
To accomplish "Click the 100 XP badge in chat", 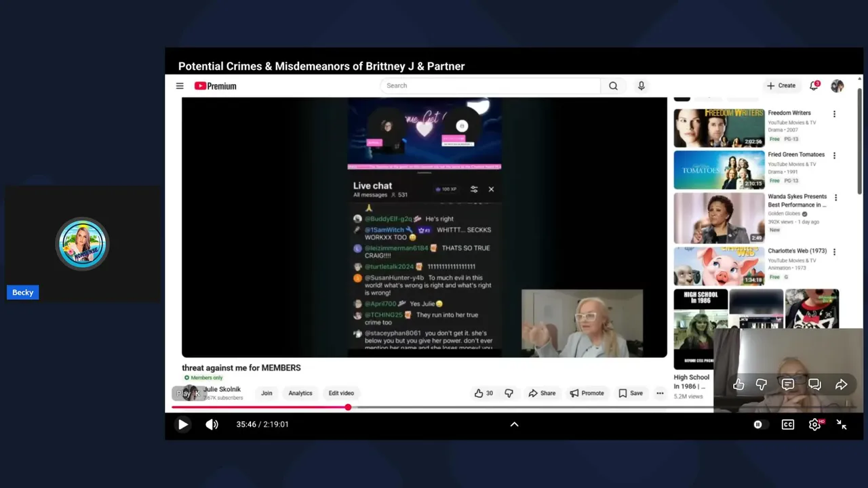I will point(446,189).
